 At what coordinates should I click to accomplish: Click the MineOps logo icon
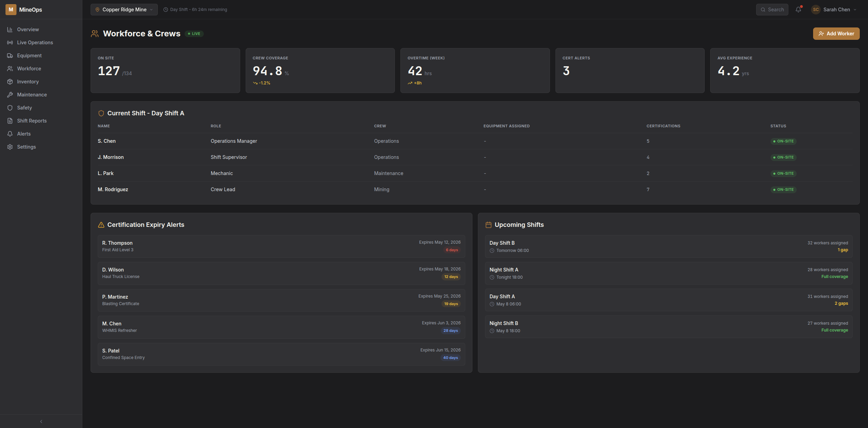11,10
